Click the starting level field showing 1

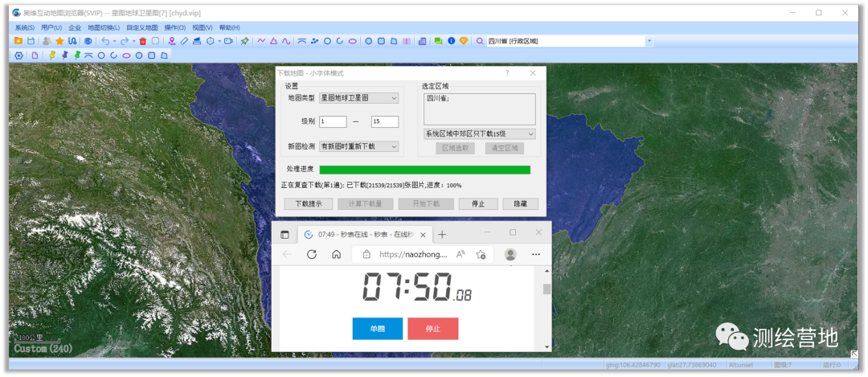(x=333, y=122)
